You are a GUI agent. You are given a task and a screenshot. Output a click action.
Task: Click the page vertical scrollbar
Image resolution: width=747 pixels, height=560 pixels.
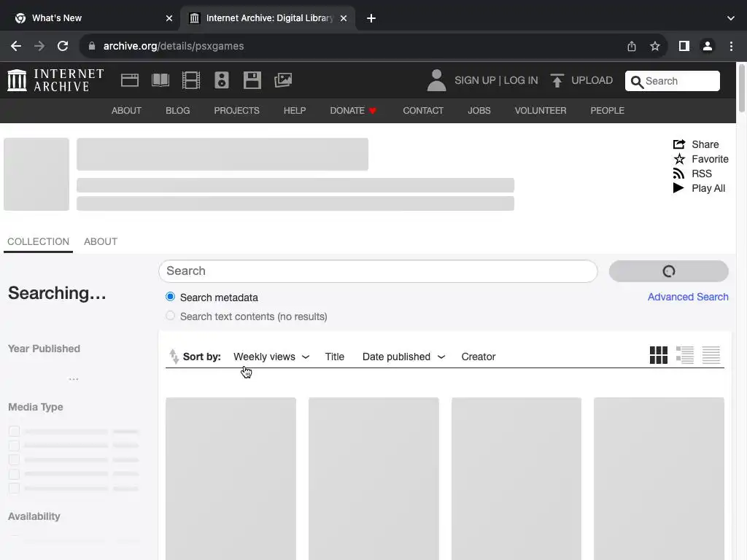[741, 88]
